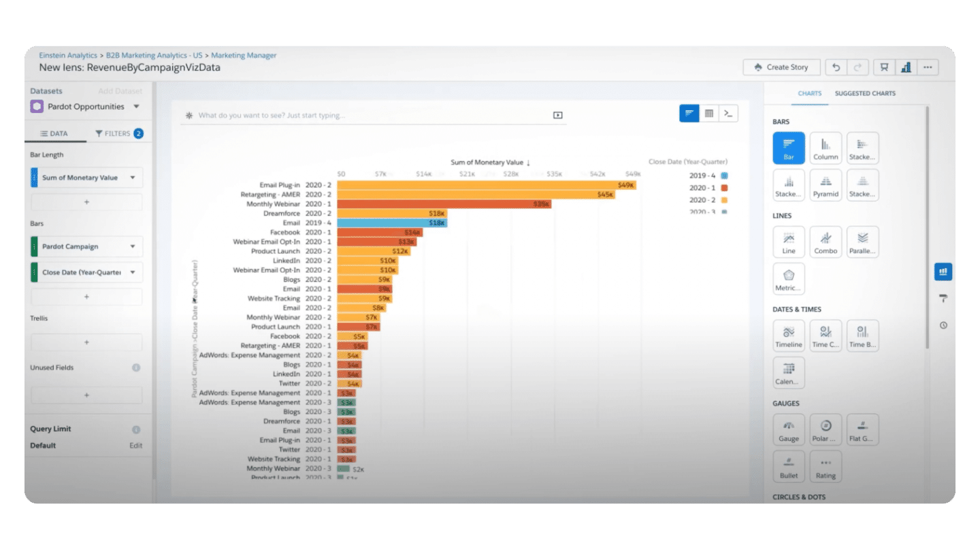Open the SUGGESTED CHARTS tab

865,94
